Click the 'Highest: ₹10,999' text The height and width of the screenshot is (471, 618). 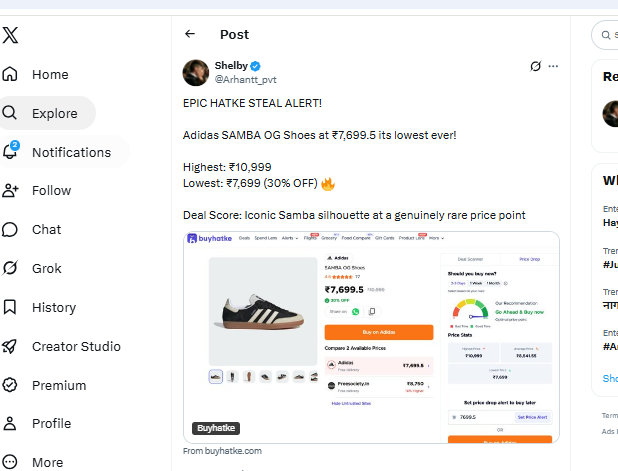coord(227,167)
